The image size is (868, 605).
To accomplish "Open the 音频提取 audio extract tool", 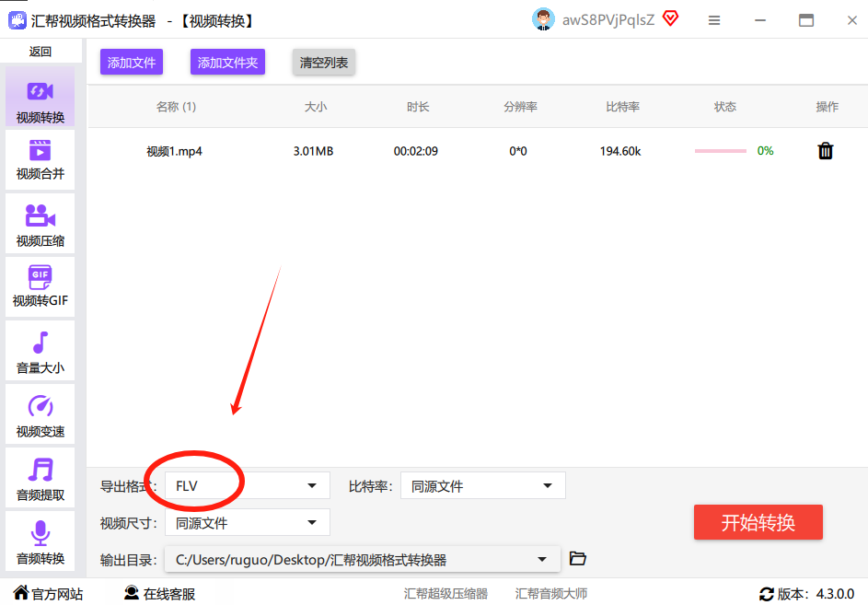I will point(41,478).
